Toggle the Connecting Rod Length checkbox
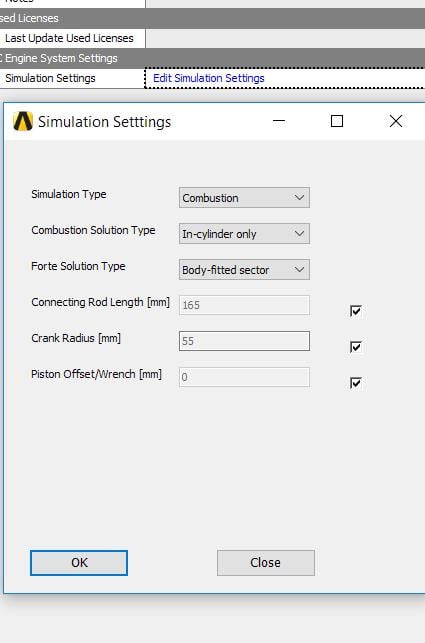The width and height of the screenshot is (425, 643). [x=356, y=311]
